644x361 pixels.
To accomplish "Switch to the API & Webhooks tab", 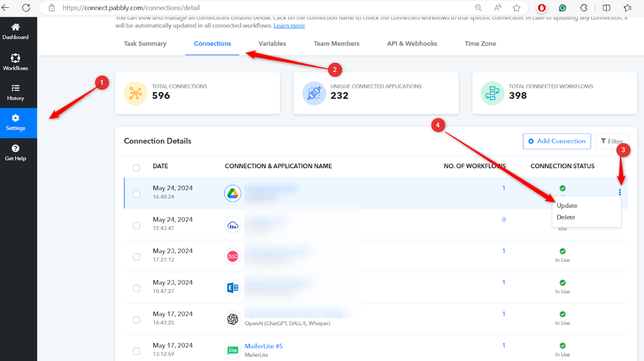I will (412, 43).
